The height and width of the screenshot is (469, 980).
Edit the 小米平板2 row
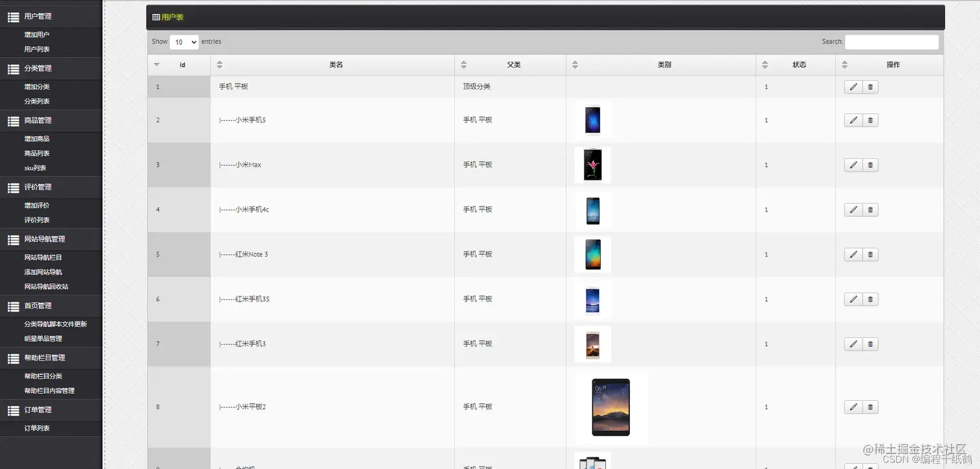853,407
